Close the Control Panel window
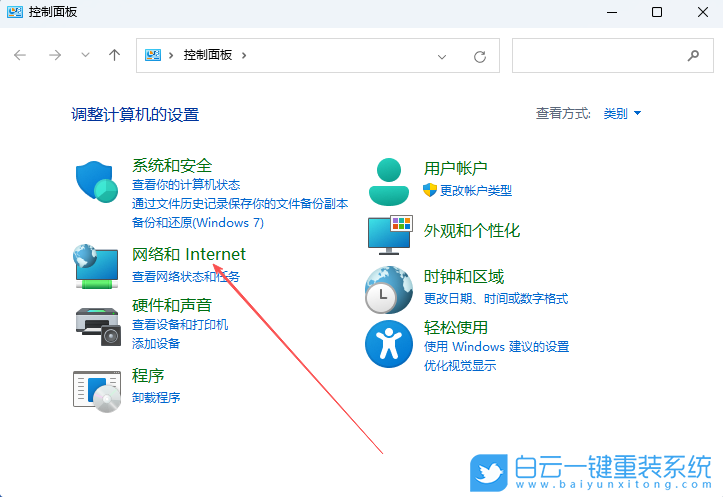Viewport: 723px width, 497px height. 703,12
